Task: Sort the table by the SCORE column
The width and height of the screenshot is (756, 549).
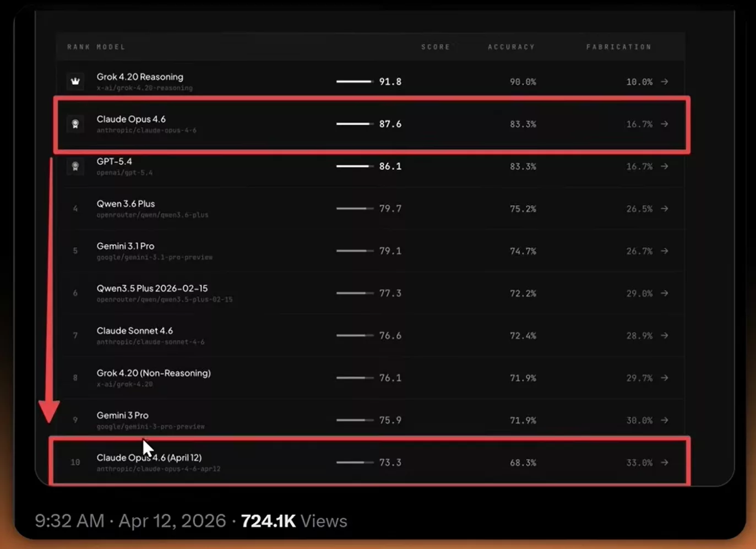Action: pyautogui.click(x=436, y=47)
